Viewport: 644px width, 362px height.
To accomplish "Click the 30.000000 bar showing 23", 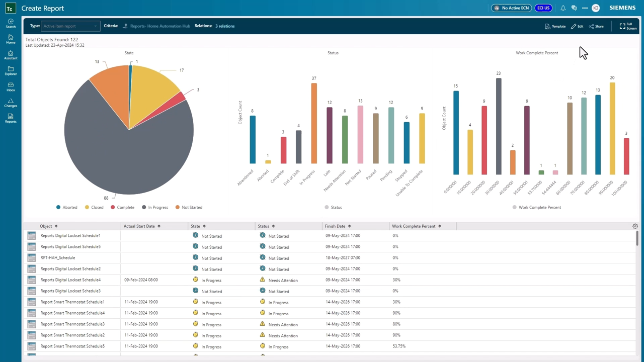I will (x=499, y=126).
